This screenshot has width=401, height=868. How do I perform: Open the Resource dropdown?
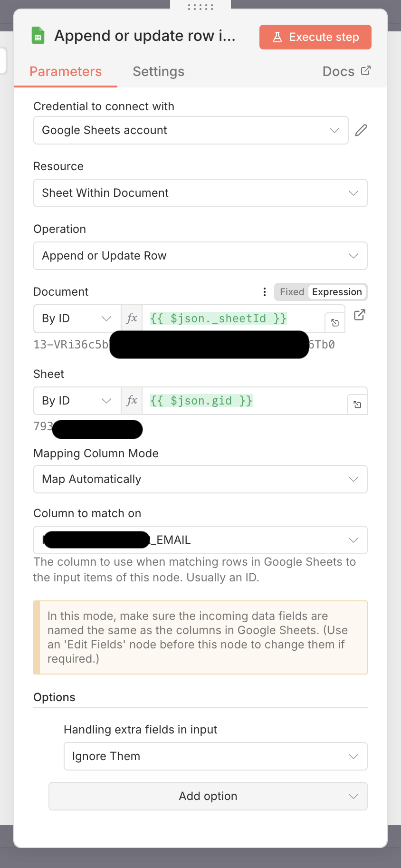tap(200, 193)
